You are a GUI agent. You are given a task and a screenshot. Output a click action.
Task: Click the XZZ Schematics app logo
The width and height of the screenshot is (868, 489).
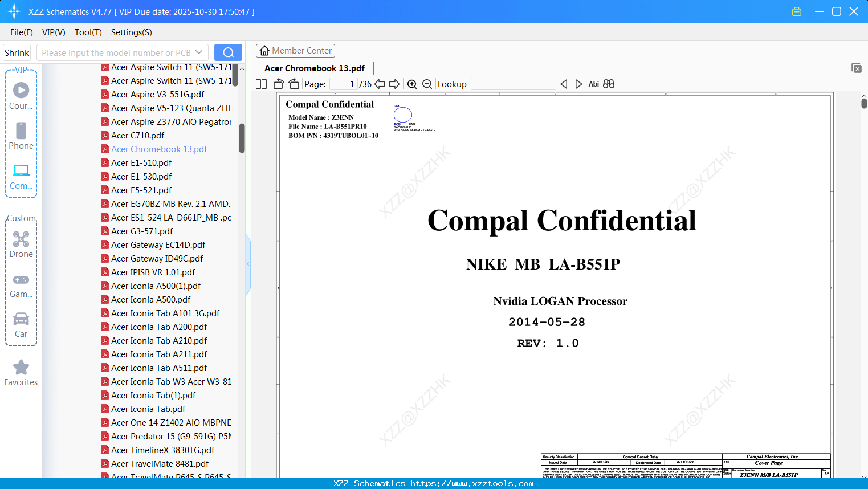(x=14, y=11)
